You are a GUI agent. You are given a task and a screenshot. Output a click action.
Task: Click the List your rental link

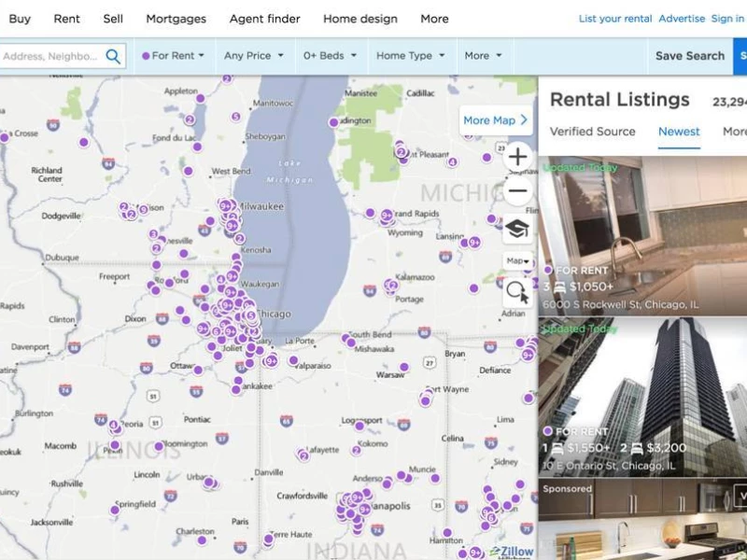coord(615,19)
